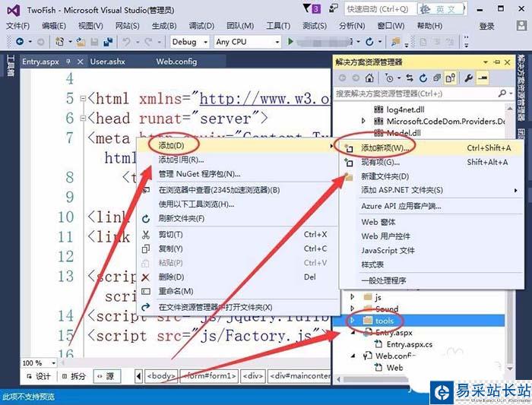
Task: Select 重命名(M) in the context menu
Action: tap(238, 291)
